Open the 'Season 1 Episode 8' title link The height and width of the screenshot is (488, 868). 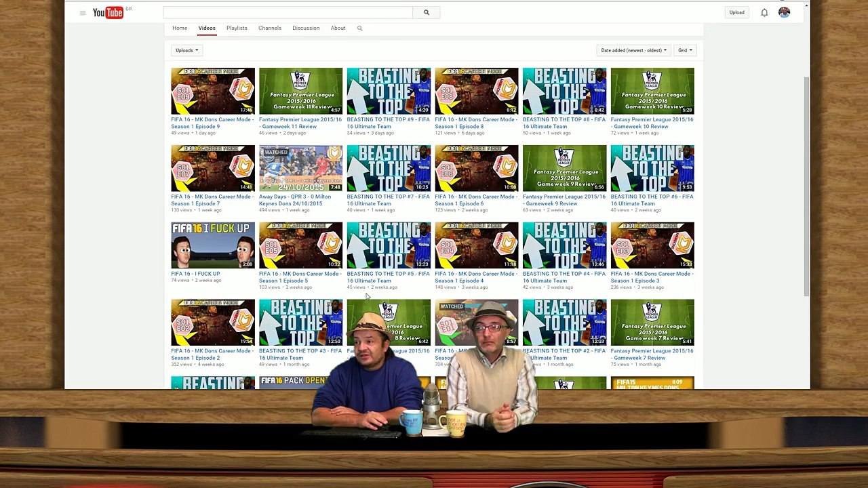[x=476, y=123]
